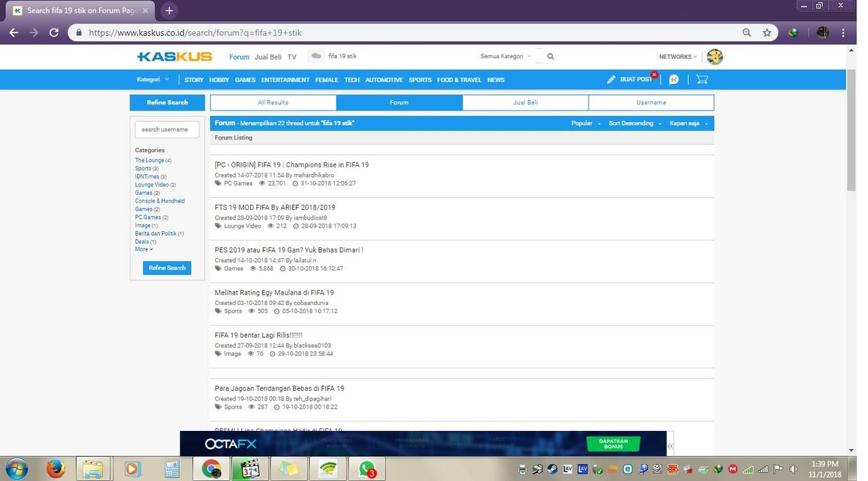The width and height of the screenshot is (868, 481).
Task: Open Chrome three-dot menu
Action: pyautogui.click(x=844, y=33)
